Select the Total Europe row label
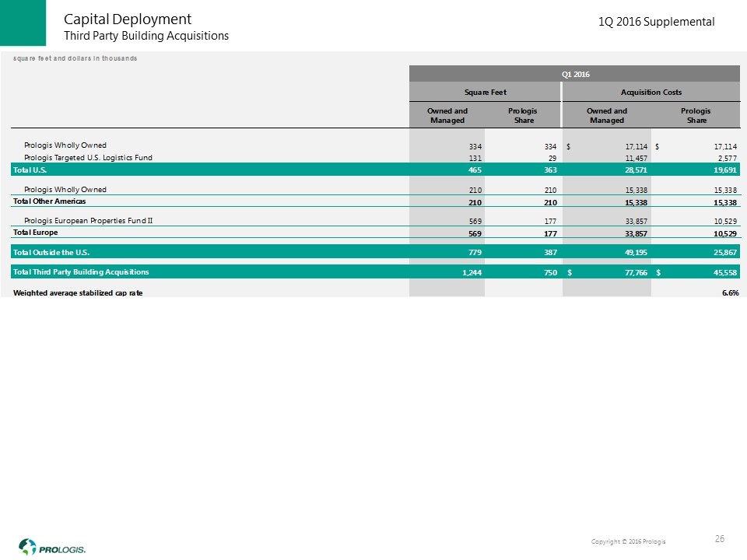This screenshot has height=560, width=747. pyautogui.click(x=35, y=232)
